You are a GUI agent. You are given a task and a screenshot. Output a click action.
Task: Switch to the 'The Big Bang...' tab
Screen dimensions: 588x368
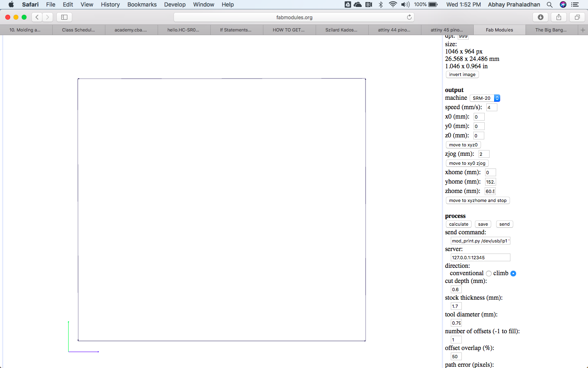pos(551,30)
